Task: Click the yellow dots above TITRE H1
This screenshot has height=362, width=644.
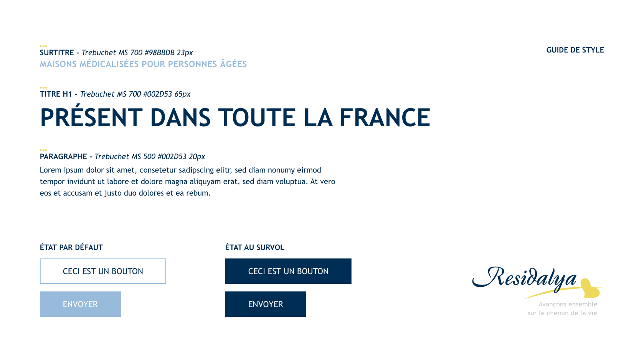Action: tap(43, 87)
